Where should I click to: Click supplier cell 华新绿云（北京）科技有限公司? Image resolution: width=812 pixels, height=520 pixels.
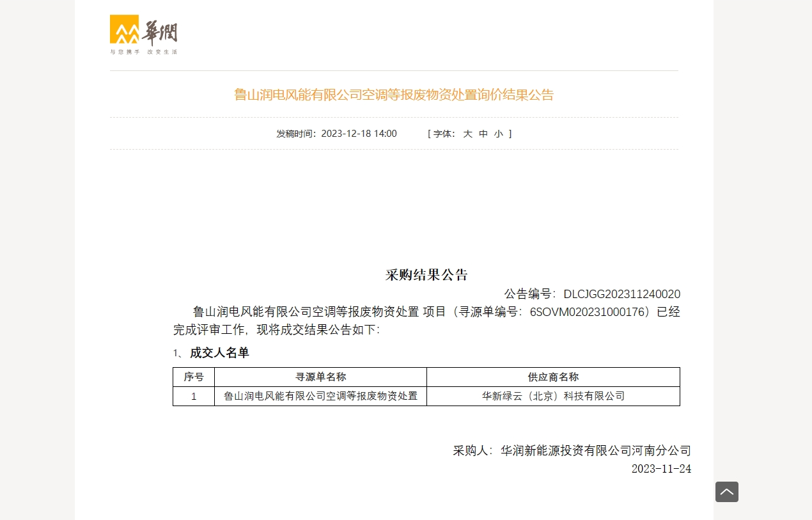point(554,397)
